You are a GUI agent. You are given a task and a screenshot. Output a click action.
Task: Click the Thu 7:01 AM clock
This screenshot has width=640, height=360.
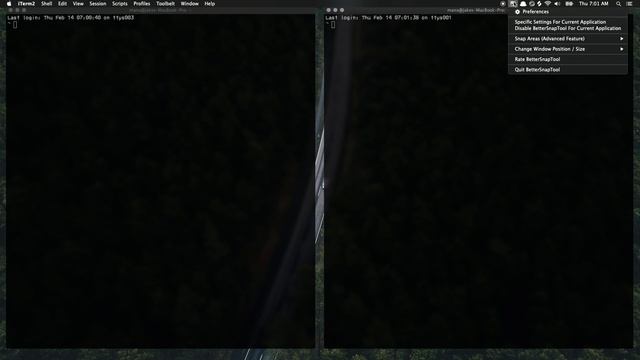tap(593, 4)
